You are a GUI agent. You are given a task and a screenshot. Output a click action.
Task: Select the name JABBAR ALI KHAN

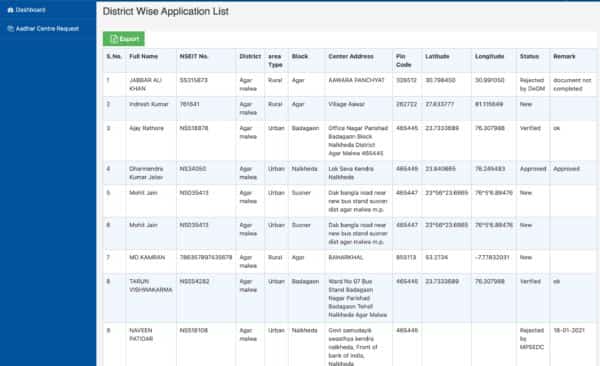pyautogui.click(x=145, y=84)
